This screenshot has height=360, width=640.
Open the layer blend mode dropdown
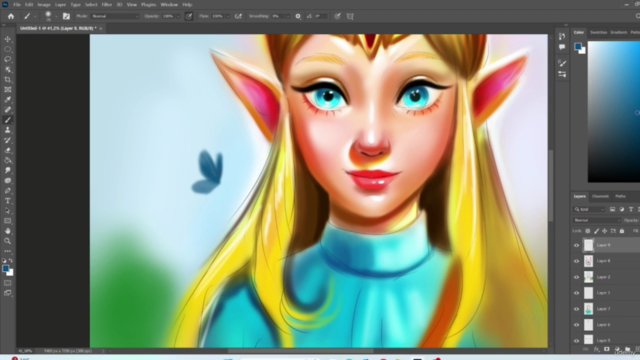596,220
